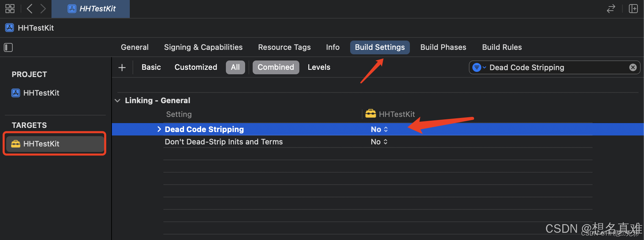This screenshot has height=240, width=644.
Task: Activate the All settings filter
Action: [235, 67]
